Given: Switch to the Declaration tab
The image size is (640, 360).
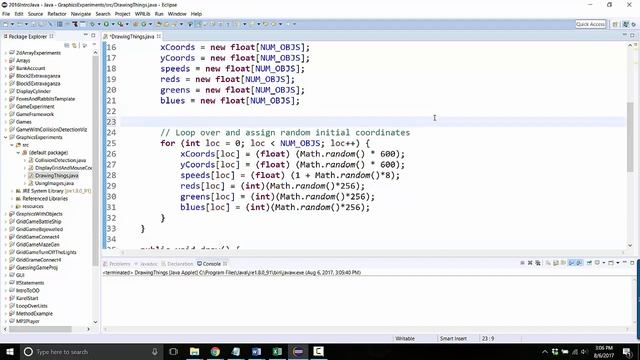Looking at the screenshot, I should (177, 264).
